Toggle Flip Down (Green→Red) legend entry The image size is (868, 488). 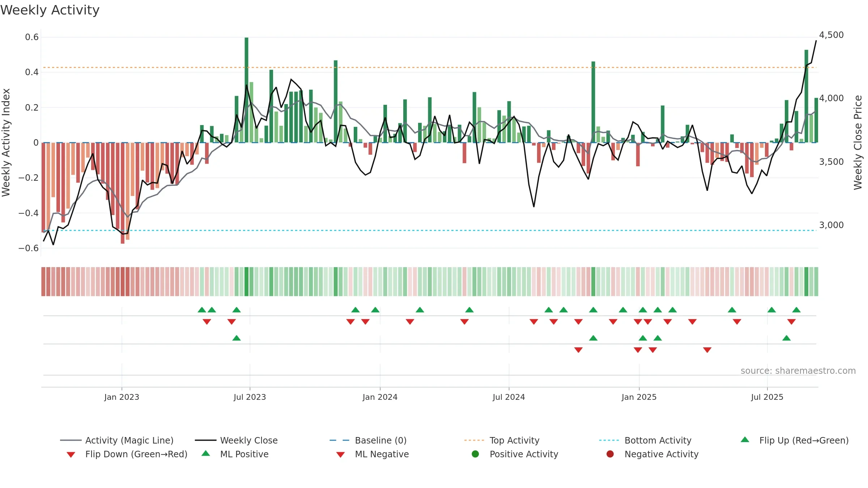[x=127, y=454]
